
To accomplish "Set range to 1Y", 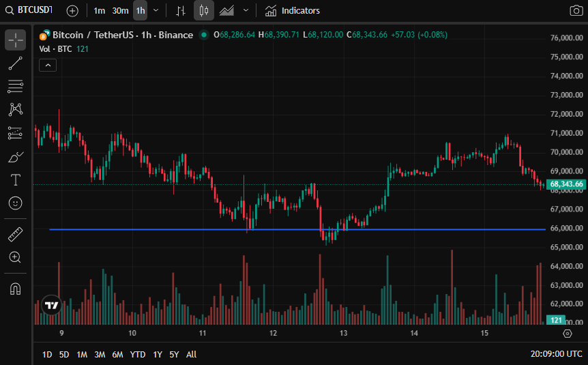I will tap(158, 355).
